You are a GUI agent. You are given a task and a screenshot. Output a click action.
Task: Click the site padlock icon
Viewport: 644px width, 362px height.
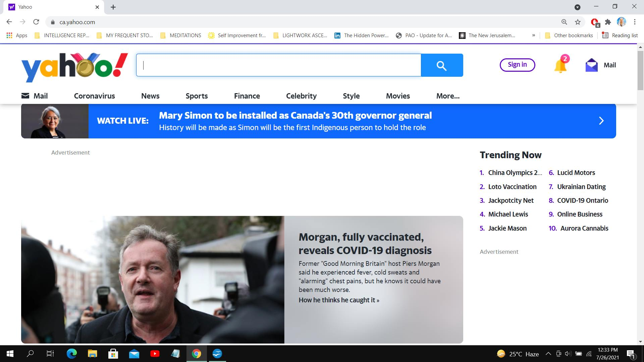click(x=52, y=22)
